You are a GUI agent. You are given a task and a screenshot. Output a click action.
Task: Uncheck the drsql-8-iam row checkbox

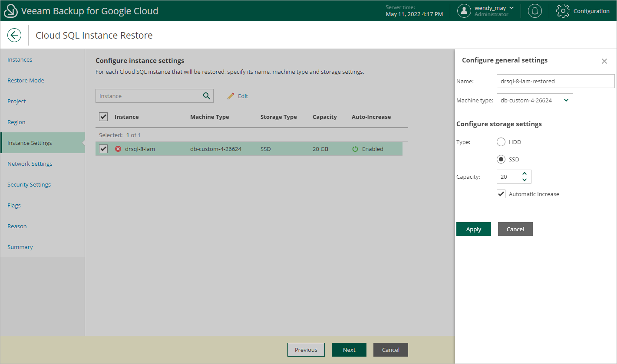point(103,149)
